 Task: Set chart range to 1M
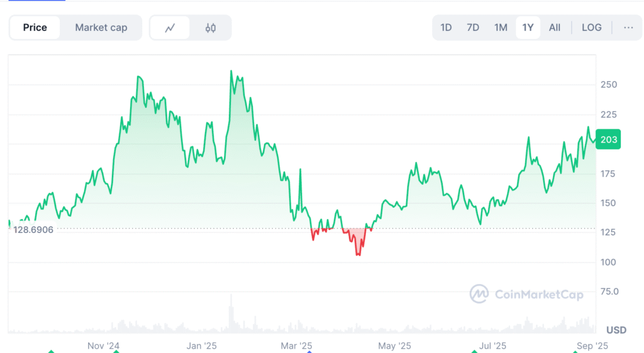501,28
